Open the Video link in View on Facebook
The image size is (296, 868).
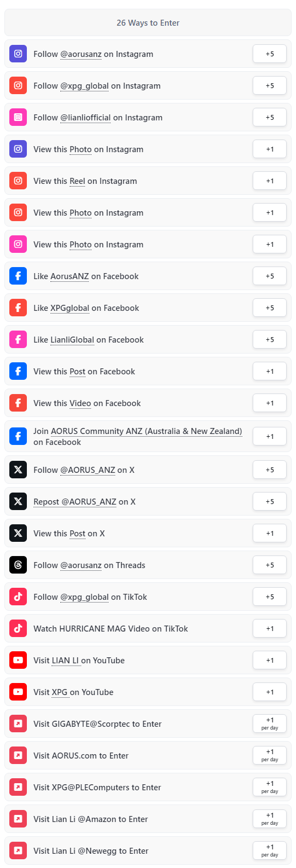(80, 403)
